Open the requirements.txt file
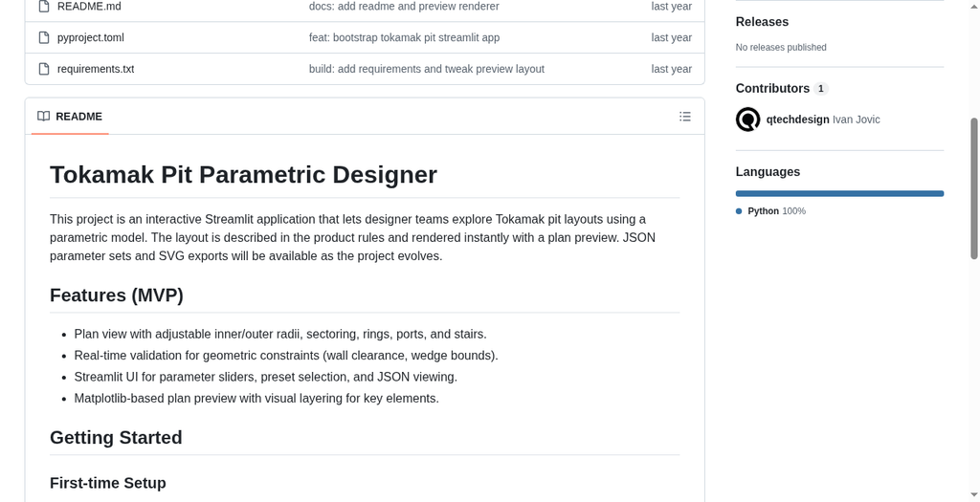The height and width of the screenshot is (502, 980). click(x=96, y=69)
